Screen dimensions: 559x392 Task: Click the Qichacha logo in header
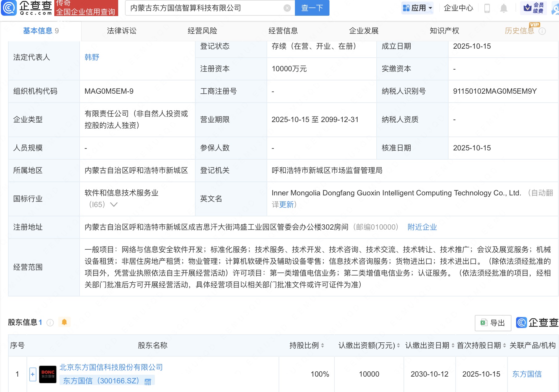(27, 8)
